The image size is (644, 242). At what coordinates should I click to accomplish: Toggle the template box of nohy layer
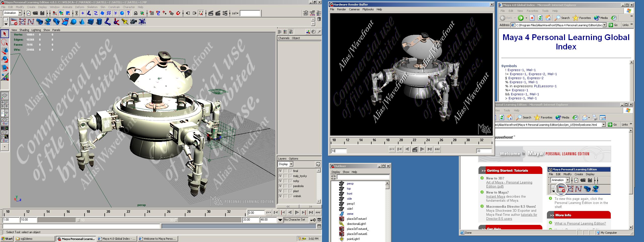pos(286,181)
